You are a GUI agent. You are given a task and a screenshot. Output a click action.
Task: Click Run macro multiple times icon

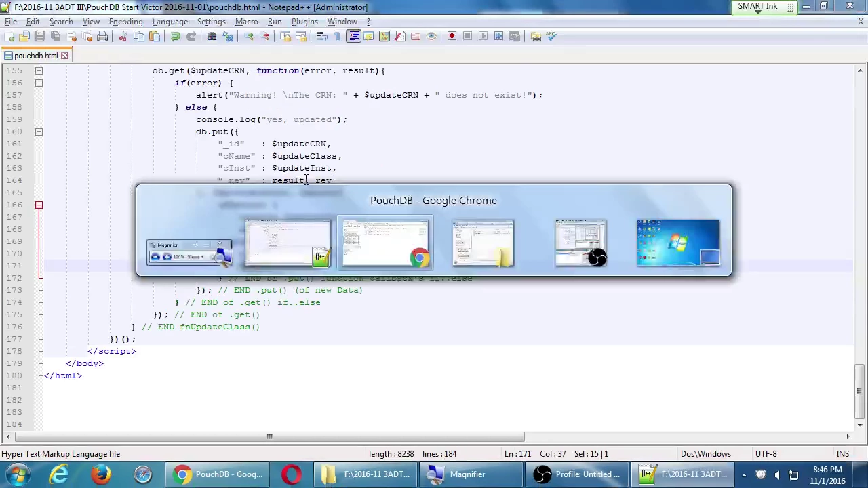coord(498,37)
